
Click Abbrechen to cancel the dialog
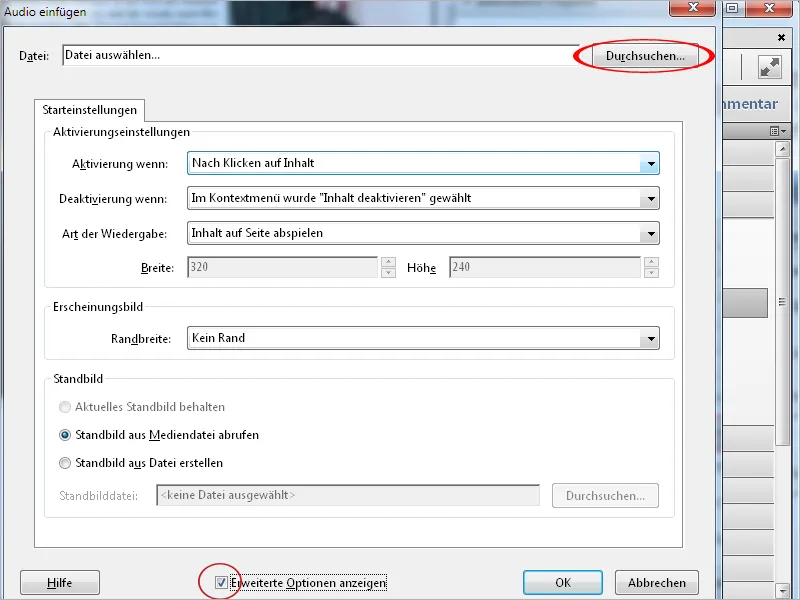(657, 583)
